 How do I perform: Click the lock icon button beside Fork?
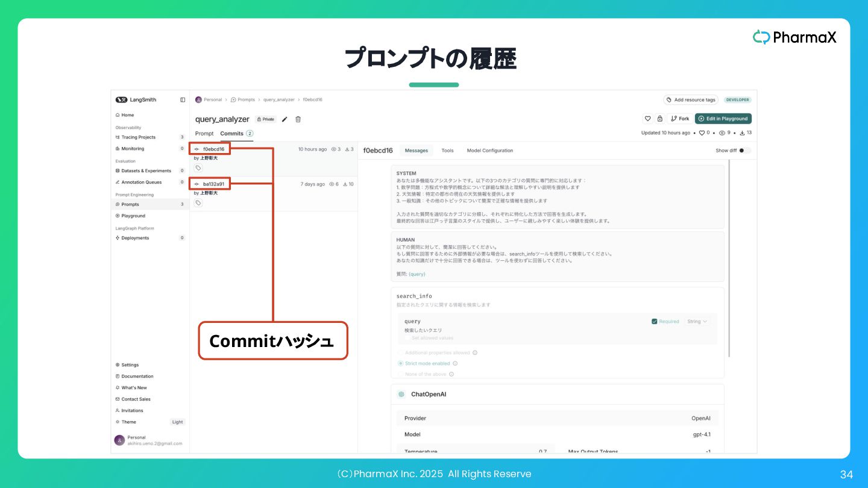click(x=659, y=119)
